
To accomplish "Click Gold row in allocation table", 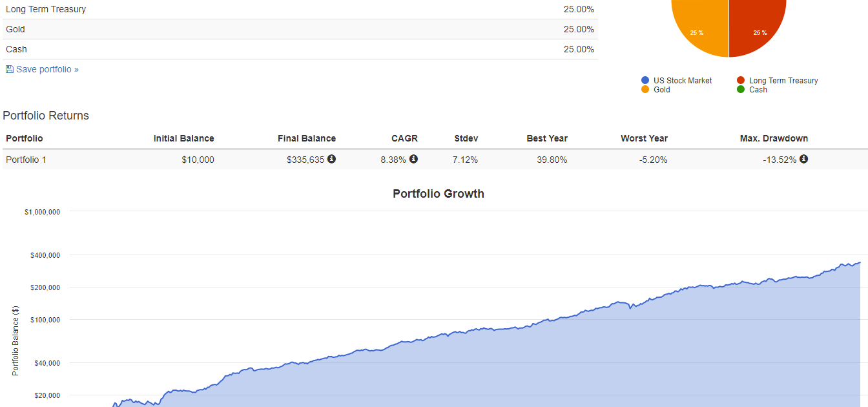I will [15, 29].
